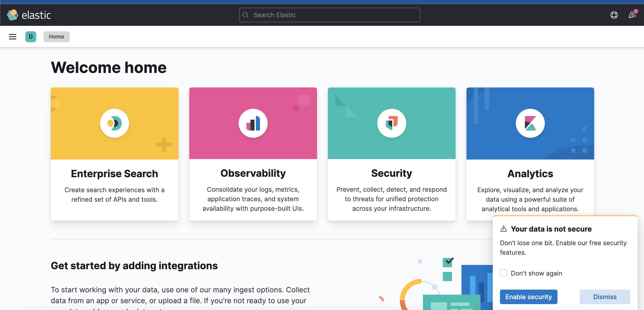This screenshot has height=310, width=644.
Task: Open the Analytics card title
Action: click(530, 174)
